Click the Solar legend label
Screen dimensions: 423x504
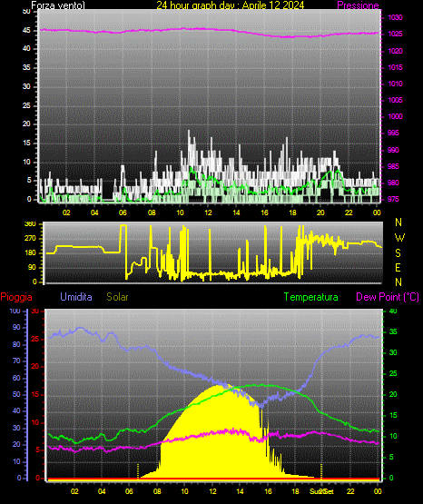[x=117, y=297]
